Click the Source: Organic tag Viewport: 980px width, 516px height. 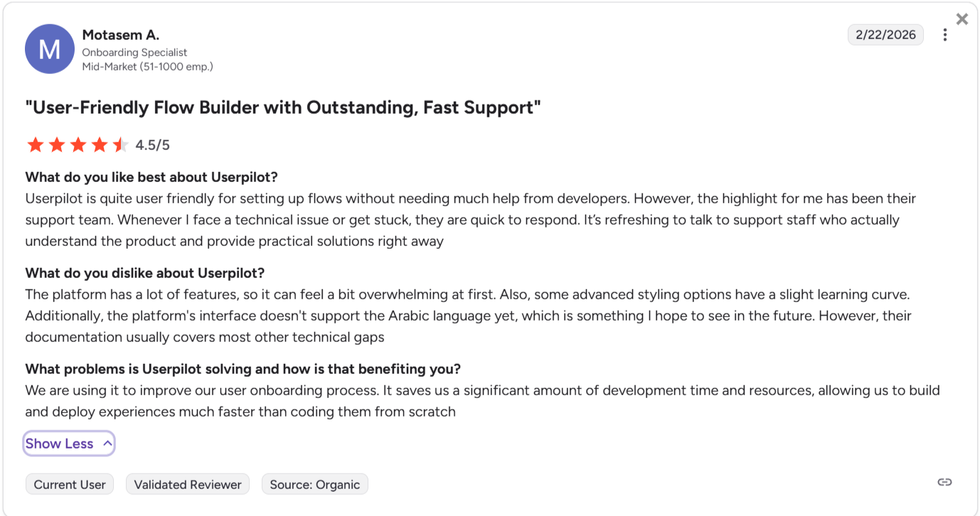click(315, 485)
